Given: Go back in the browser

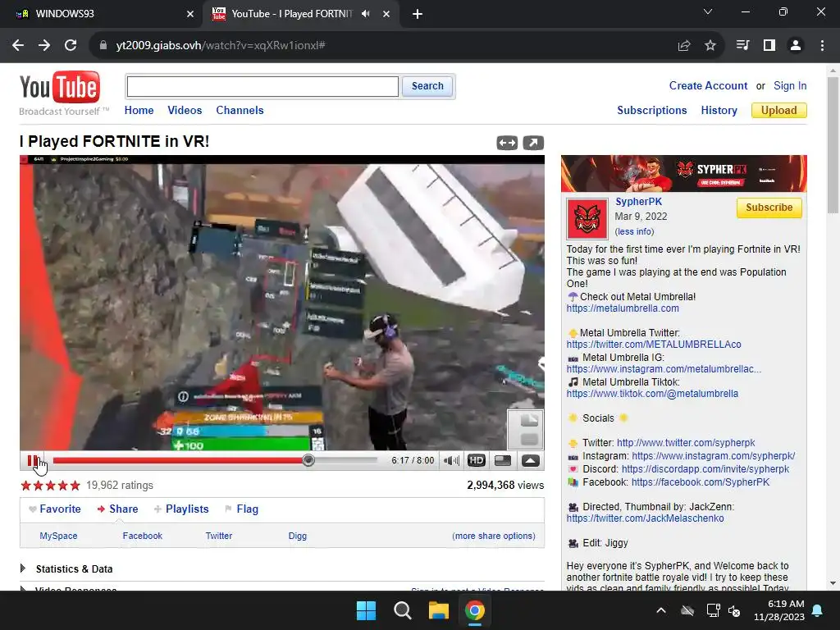Looking at the screenshot, I should tap(18, 45).
